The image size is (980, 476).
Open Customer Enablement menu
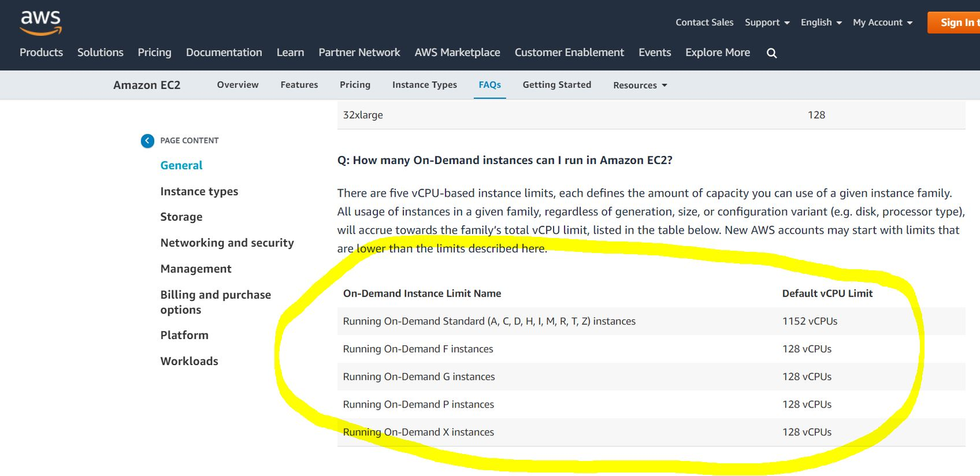pos(569,52)
